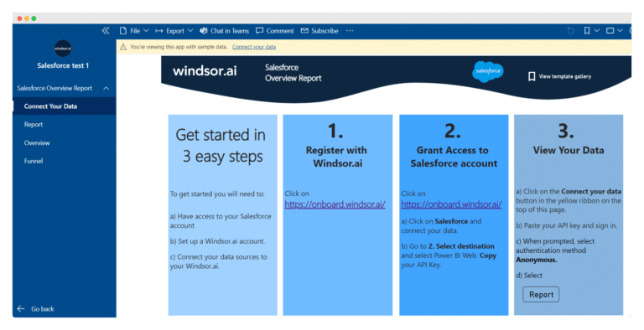Expand the bookmarks dropdown chevron

point(597,31)
